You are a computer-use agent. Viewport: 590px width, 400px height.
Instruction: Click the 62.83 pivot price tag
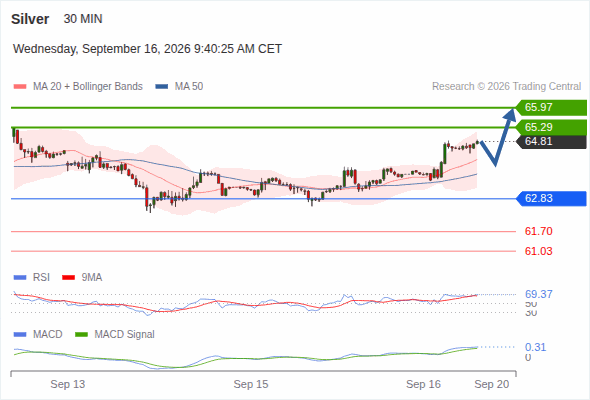click(x=551, y=198)
